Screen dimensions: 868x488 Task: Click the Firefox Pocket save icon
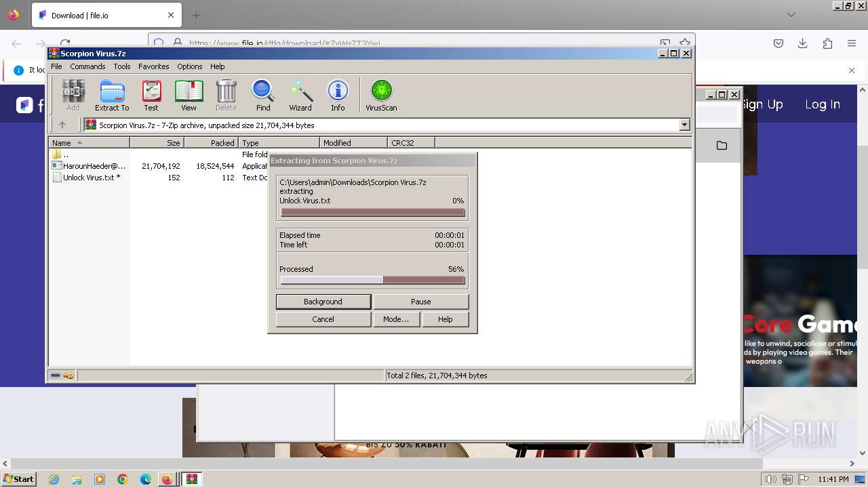[x=778, y=43]
